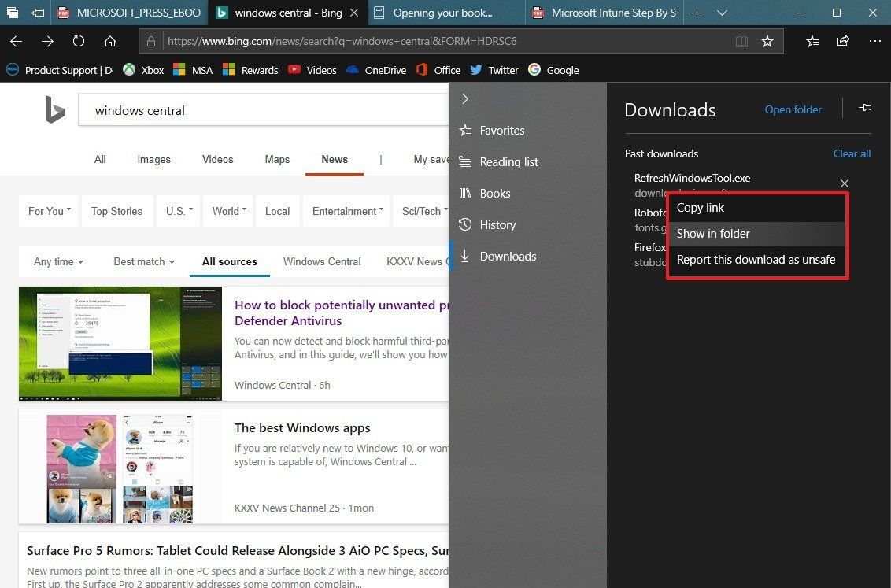Expand the World news category dropdown

click(227, 211)
